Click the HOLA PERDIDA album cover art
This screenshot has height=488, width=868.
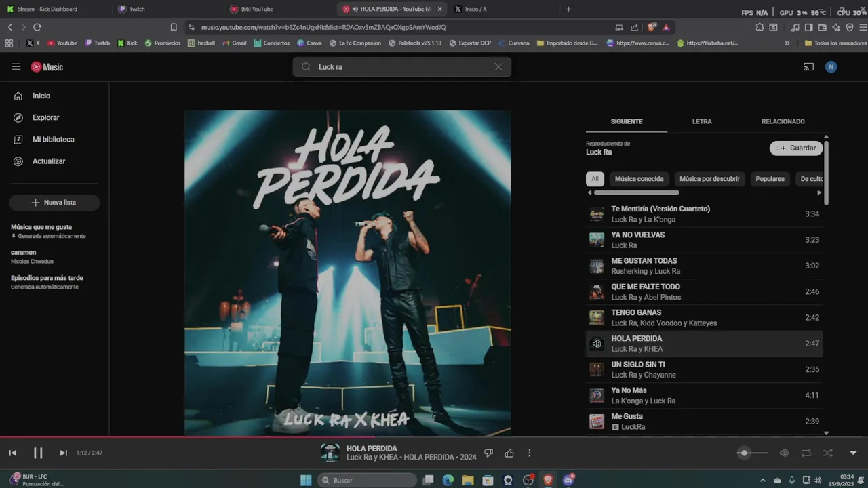tap(348, 273)
